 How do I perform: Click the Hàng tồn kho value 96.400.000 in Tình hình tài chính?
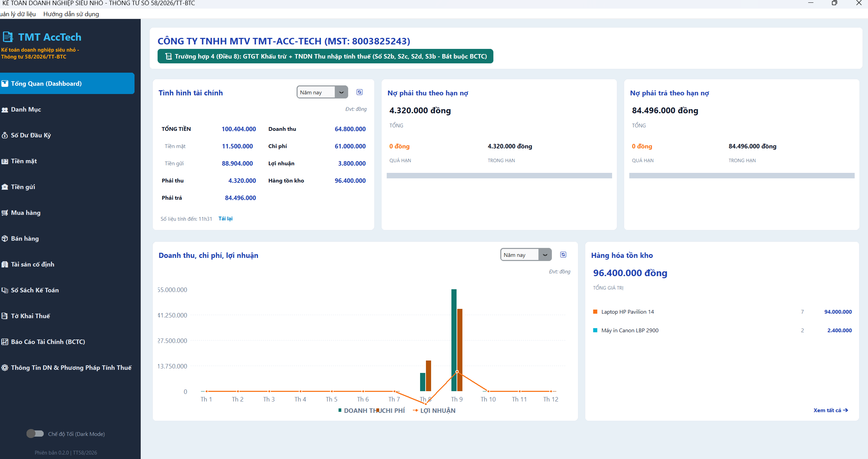tap(350, 181)
